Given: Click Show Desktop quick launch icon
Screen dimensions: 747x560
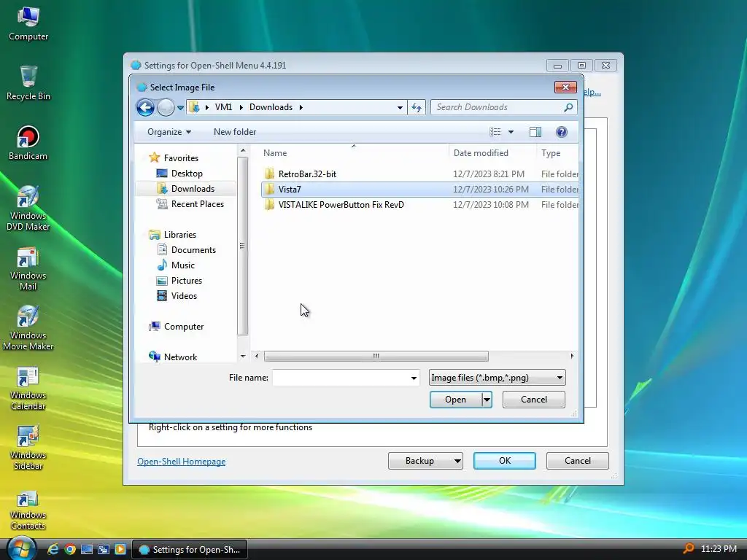Looking at the screenshot, I should coord(87,549).
